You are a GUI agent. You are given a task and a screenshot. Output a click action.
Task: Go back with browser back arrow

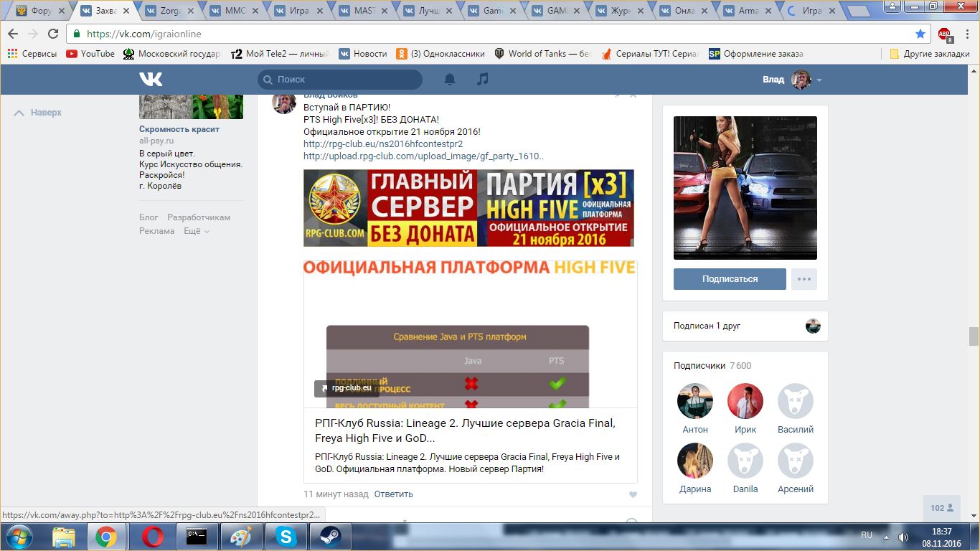coord(13,34)
